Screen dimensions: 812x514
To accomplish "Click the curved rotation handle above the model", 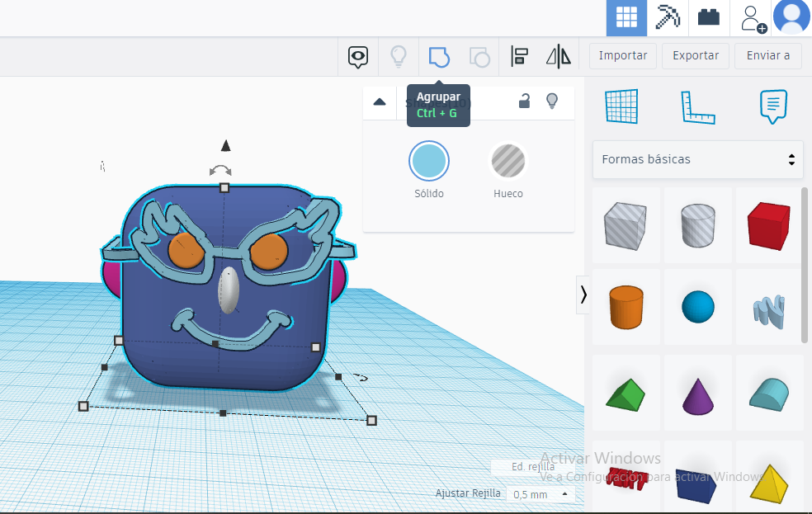I will pyautogui.click(x=220, y=170).
